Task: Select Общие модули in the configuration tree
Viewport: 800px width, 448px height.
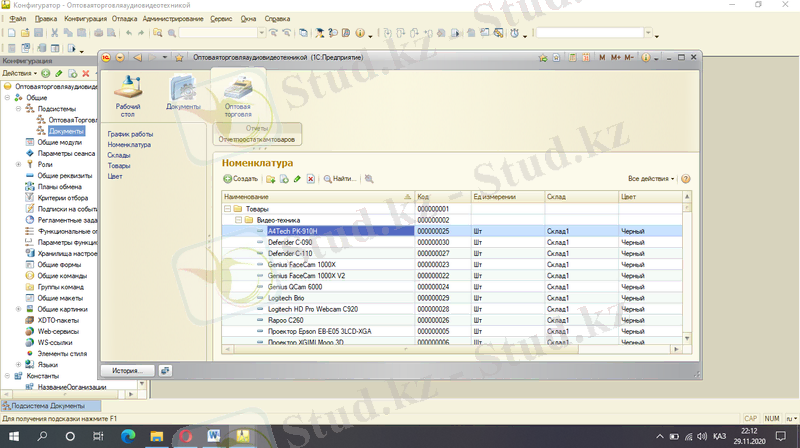Action: tap(59, 142)
